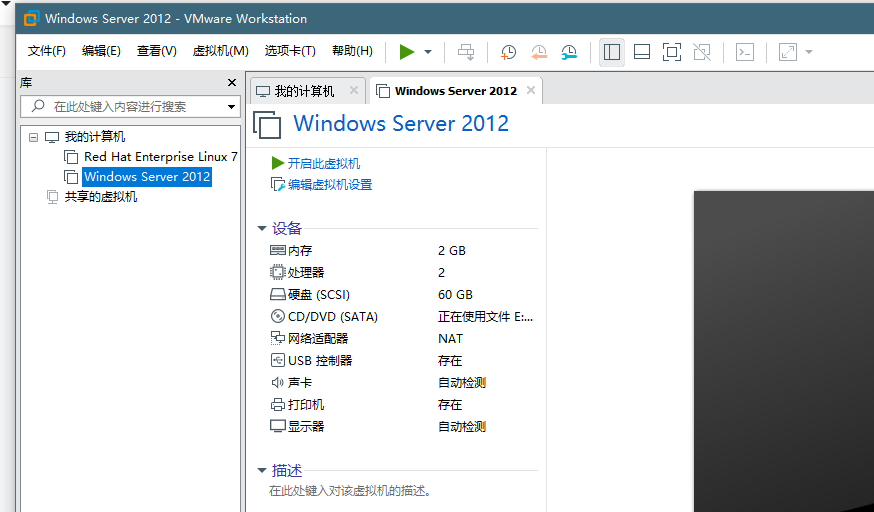
Task: Open the 选项卡(T) menu
Action: click(290, 51)
